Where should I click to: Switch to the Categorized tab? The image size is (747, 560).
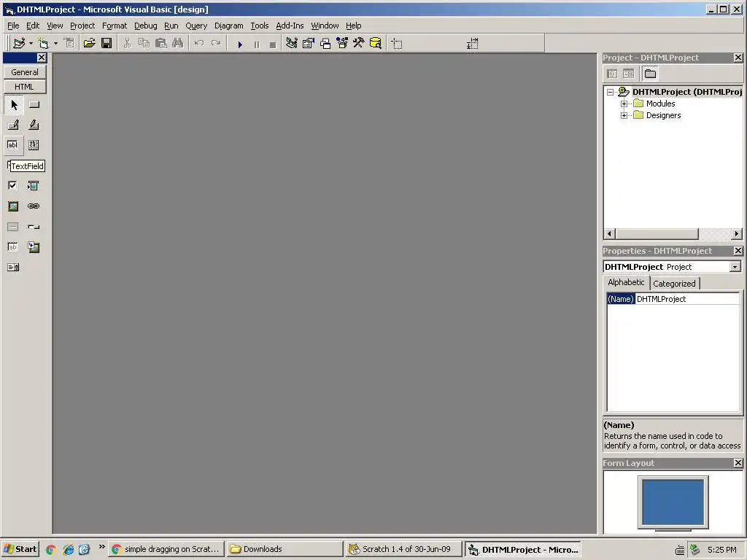point(674,284)
